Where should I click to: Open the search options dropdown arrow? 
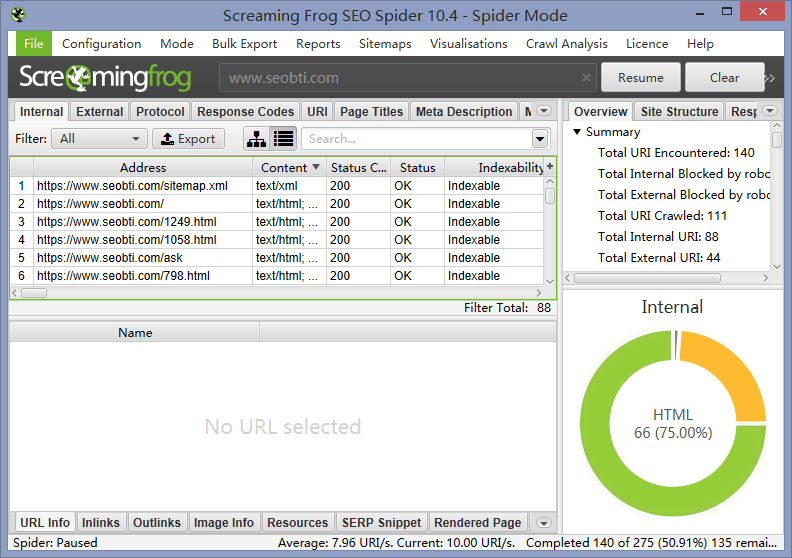coord(540,139)
